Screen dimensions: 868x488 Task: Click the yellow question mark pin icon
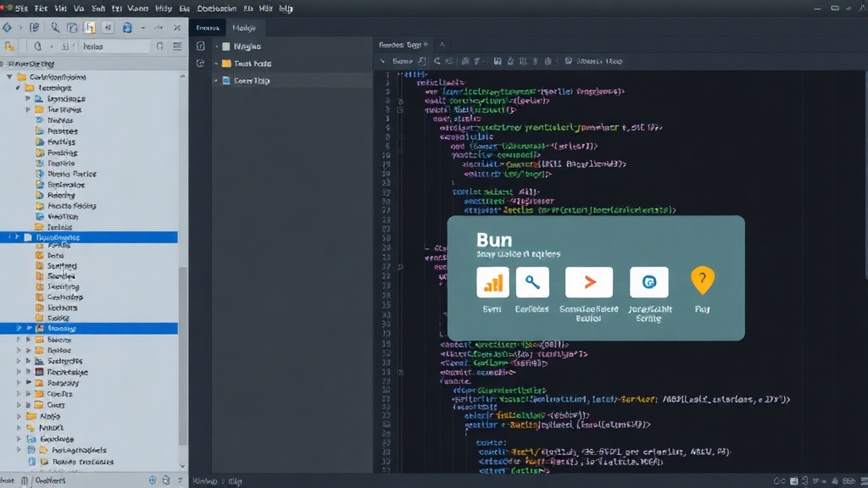(702, 280)
